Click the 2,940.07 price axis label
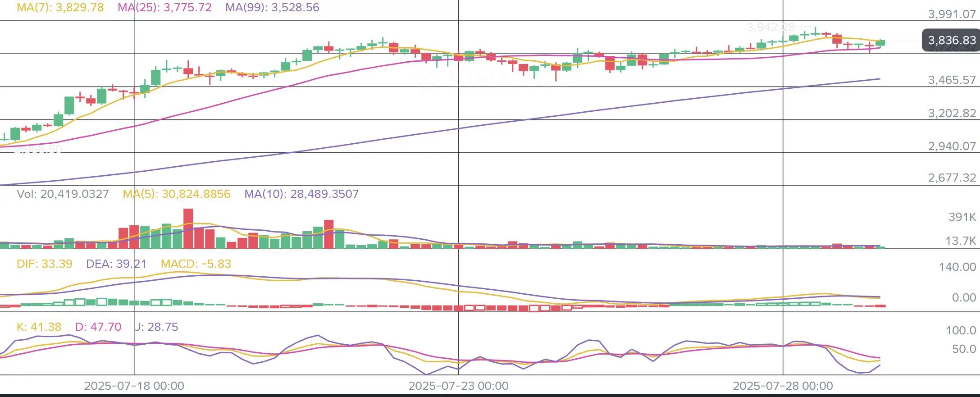The height and width of the screenshot is (397, 980). [x=952, y=146]
